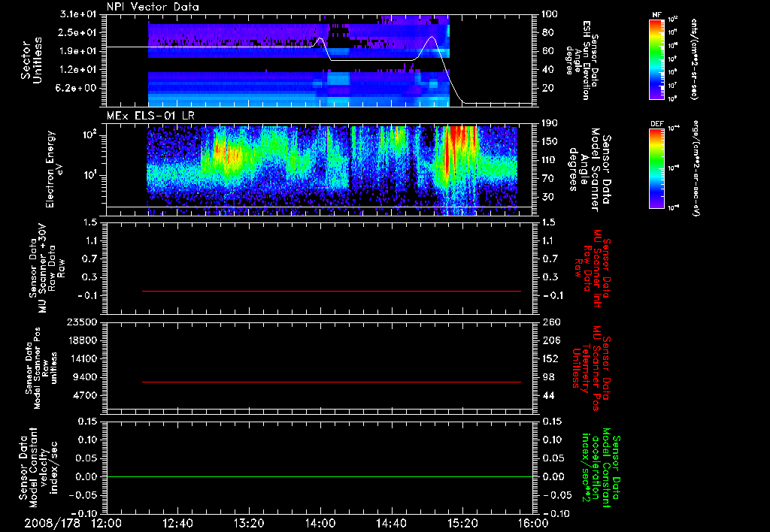770x532 pixels.
Task: Click the 13:20 time axis label
Action: point(249,523)
